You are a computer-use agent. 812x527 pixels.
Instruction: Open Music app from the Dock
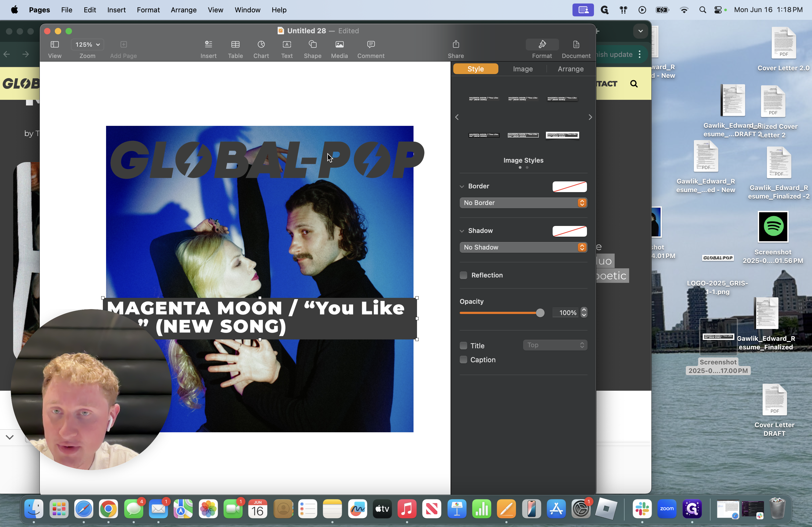[x=407, y=509]
